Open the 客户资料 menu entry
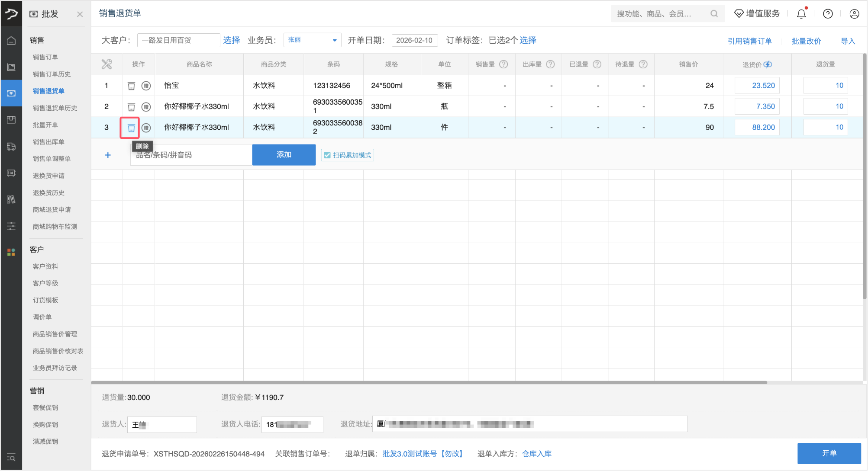This screenshot has height=471, width=868. 46,266
